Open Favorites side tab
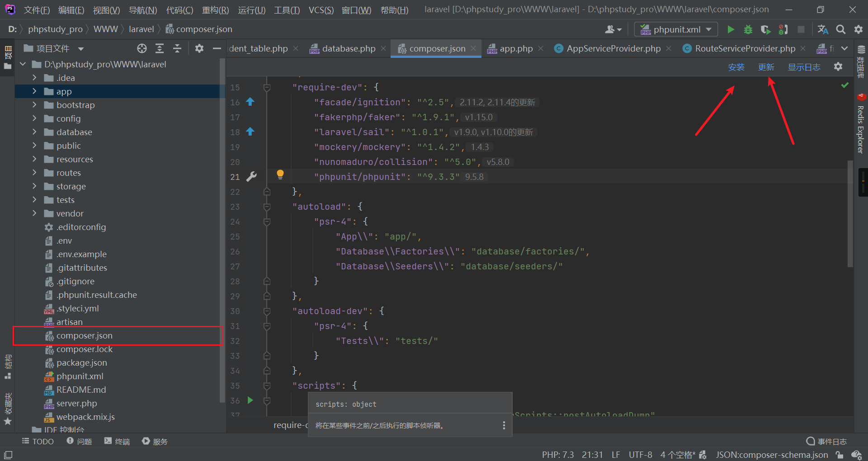 pyautogui.click(x=8, y=409)
